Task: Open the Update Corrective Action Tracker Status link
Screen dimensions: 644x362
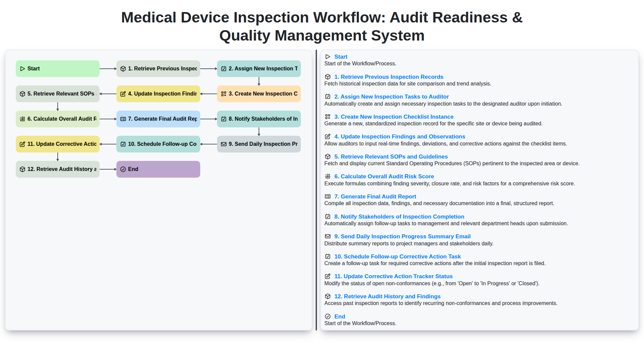Action: tap(393, 276)
